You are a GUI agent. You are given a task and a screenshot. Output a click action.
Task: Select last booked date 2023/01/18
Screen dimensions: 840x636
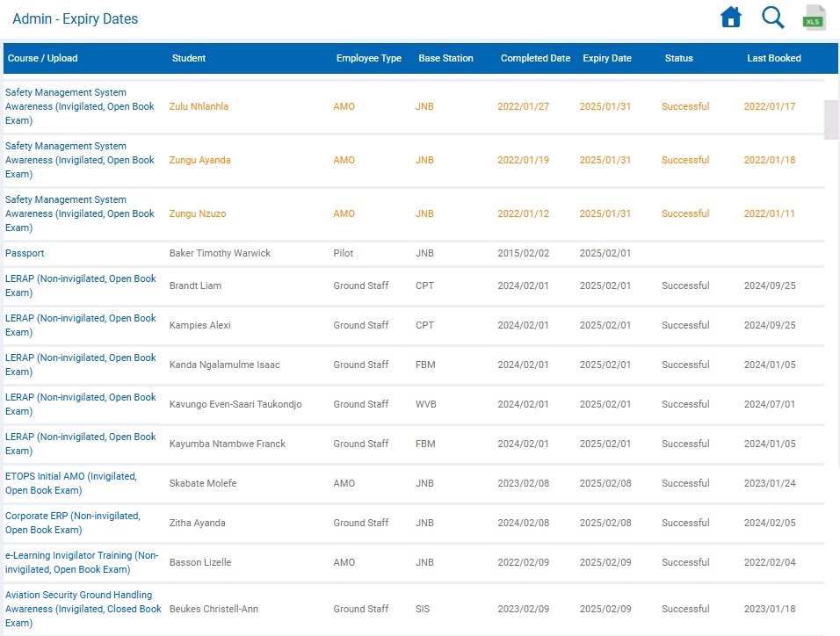pos(770,610)
